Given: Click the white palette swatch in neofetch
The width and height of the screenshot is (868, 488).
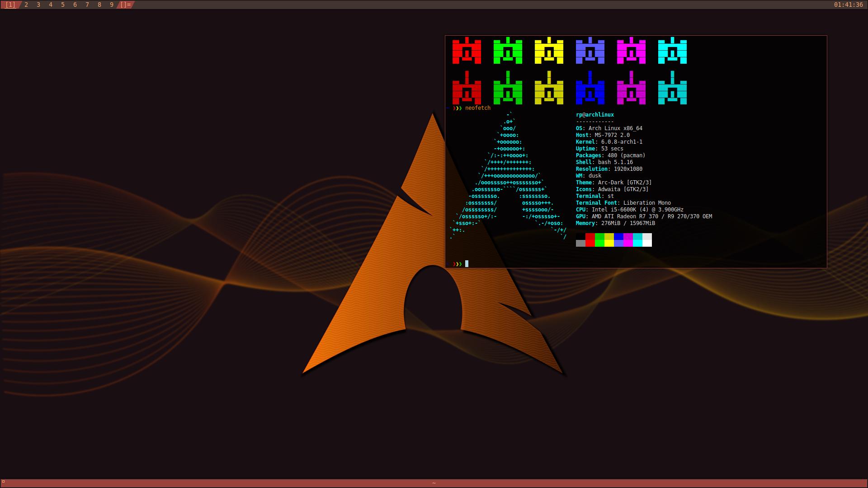Looking at the screenshot, I should [647, 243].
